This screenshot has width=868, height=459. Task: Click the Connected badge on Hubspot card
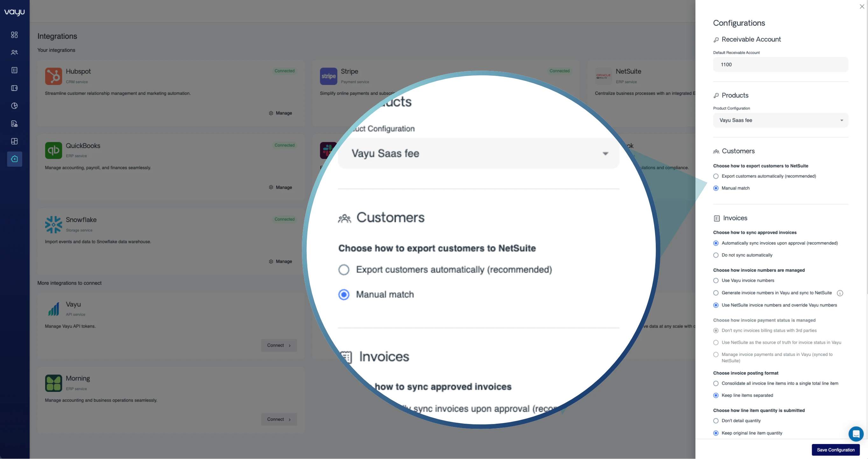(x=284, y=71)
